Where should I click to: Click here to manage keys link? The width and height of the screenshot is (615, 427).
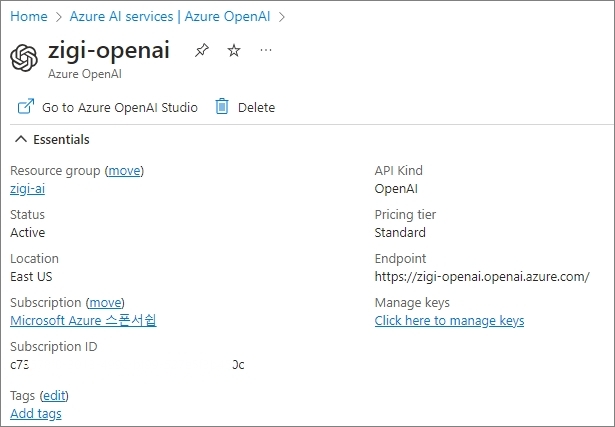[449, 321]
